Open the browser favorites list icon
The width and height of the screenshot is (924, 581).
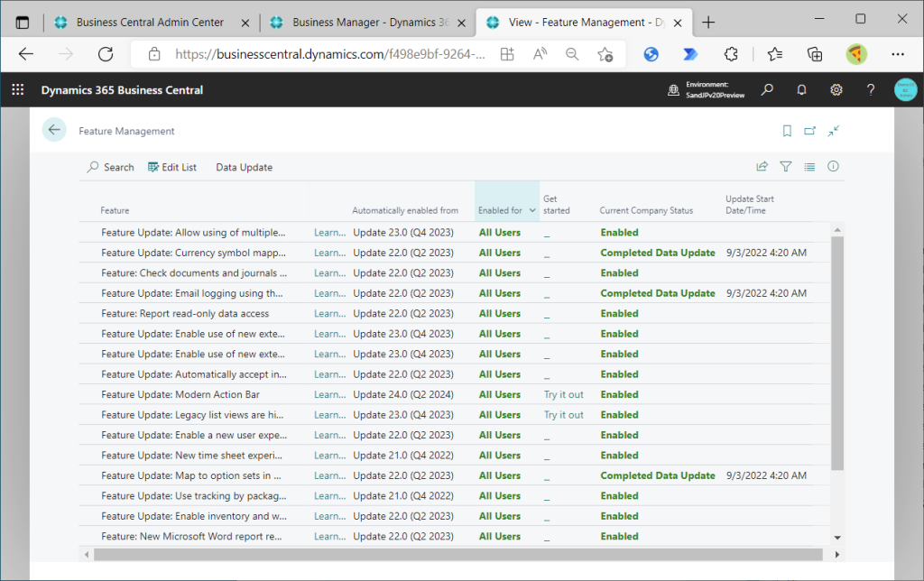(x=775, y=54)
